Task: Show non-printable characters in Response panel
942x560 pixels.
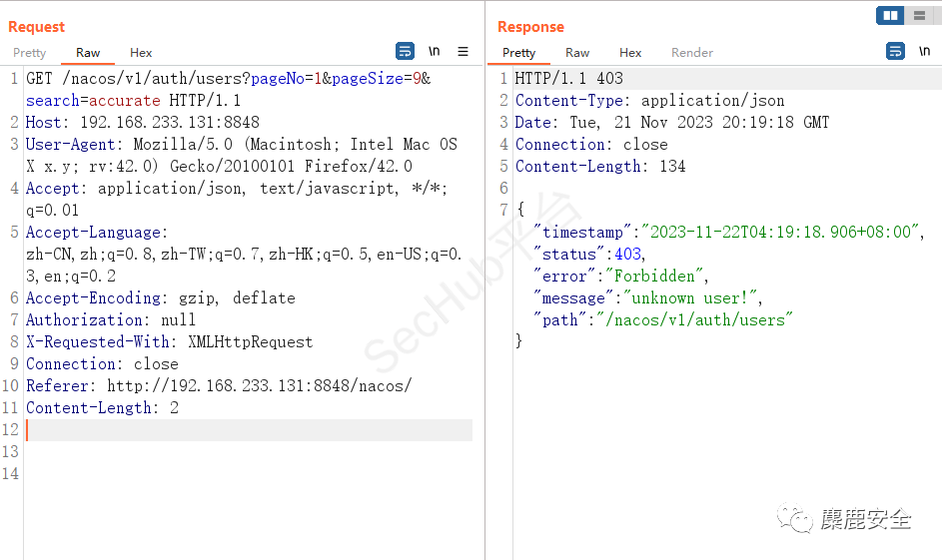Action: point(925,51)
